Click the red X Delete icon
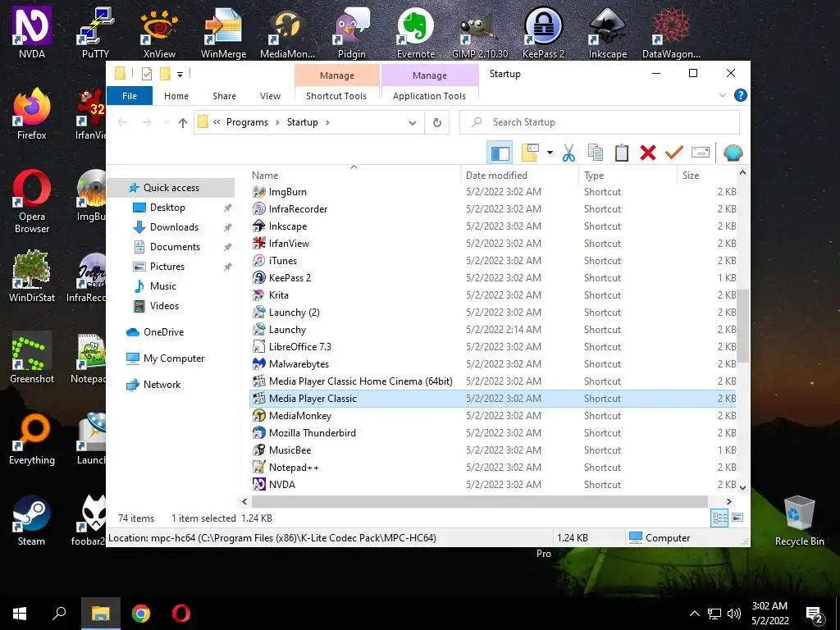 pyautogui.click(x=648, y=153)
